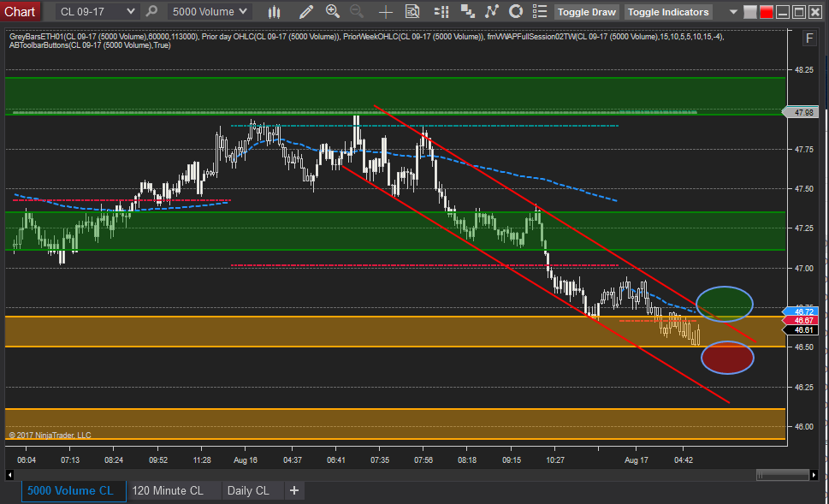Open the bar chart style icon
Screen dimensions: 829x504
[x=274, y=12]
